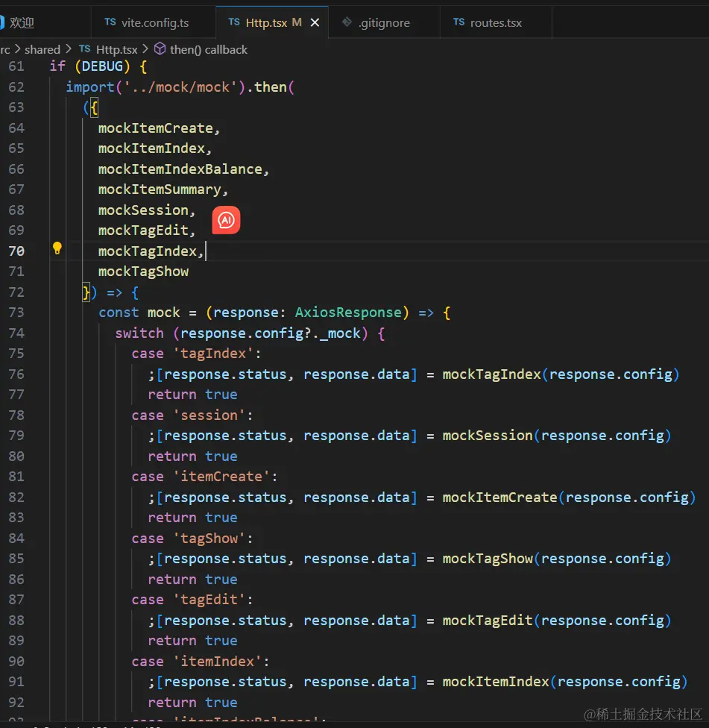Click the Http.tsx breadcrumb item
The height and width of the screenshot is (728, 709).
(x=116, y=50)
